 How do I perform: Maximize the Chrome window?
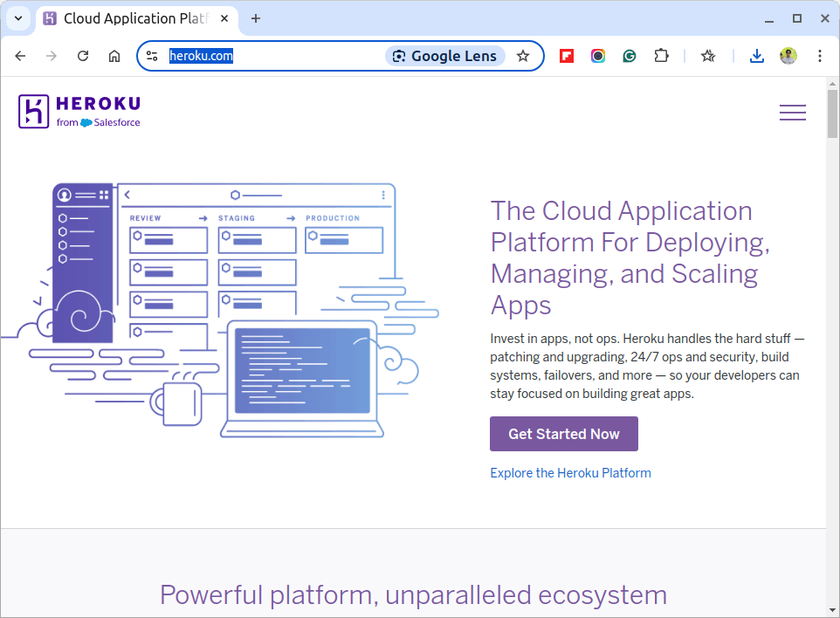pos(797,18)
